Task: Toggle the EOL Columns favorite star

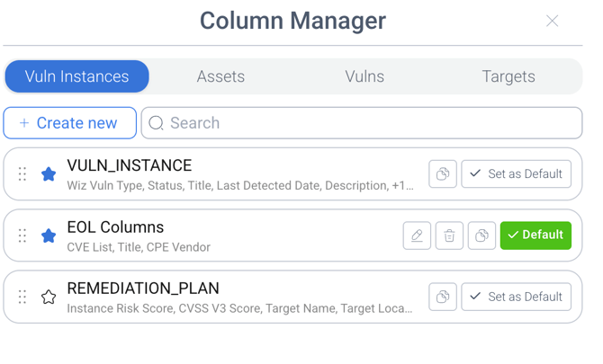Action: coord(49,235)
